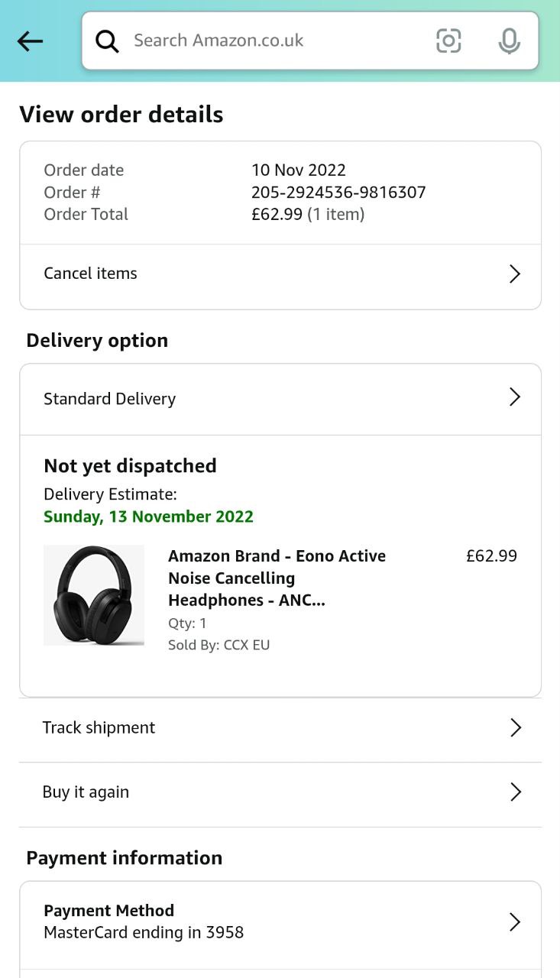Tap the £62.99 item price
This screenshot has height=978, width=560.
coord(491,556)
